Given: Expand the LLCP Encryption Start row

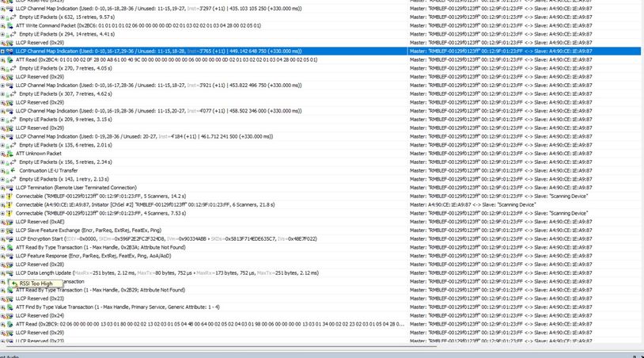Looking at the screenshot, I should coord(2,239).
